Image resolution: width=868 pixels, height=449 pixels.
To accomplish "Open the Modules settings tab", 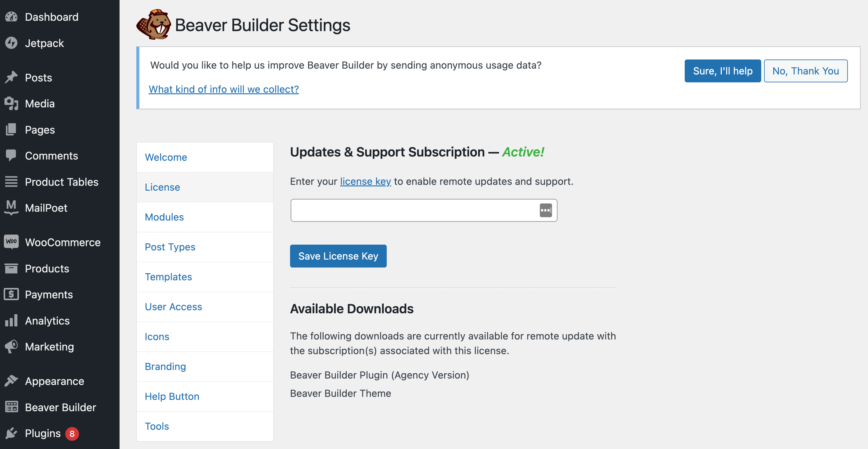I will pos(164,217).
